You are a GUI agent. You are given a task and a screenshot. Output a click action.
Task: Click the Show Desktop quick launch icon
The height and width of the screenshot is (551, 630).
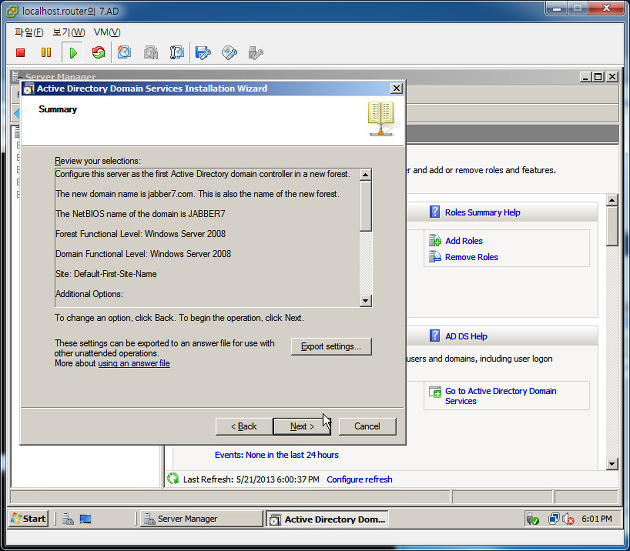tap(85, 519)
